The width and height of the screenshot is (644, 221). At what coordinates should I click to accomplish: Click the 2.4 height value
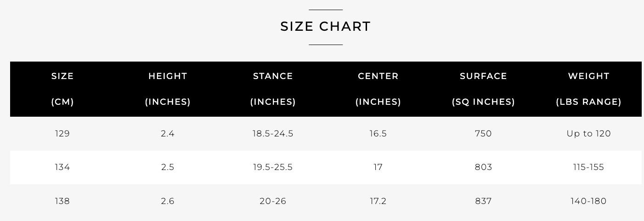(x=168, y=134)
